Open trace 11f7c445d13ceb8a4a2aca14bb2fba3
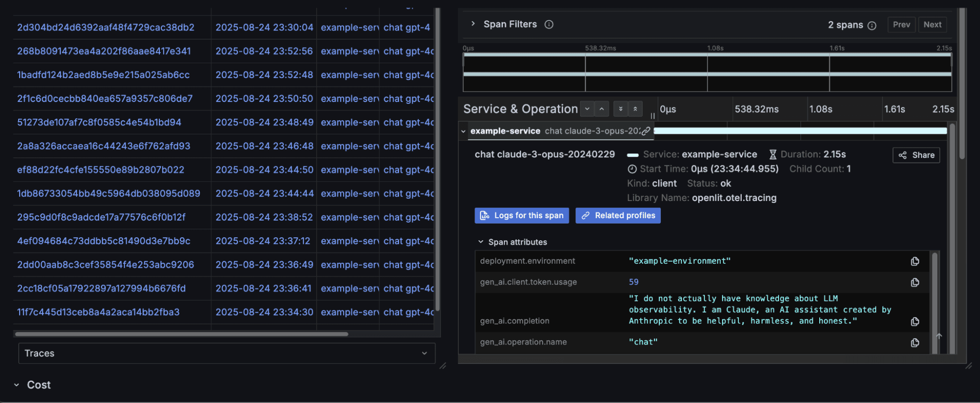The image size is (980, 403). (98, 312)
